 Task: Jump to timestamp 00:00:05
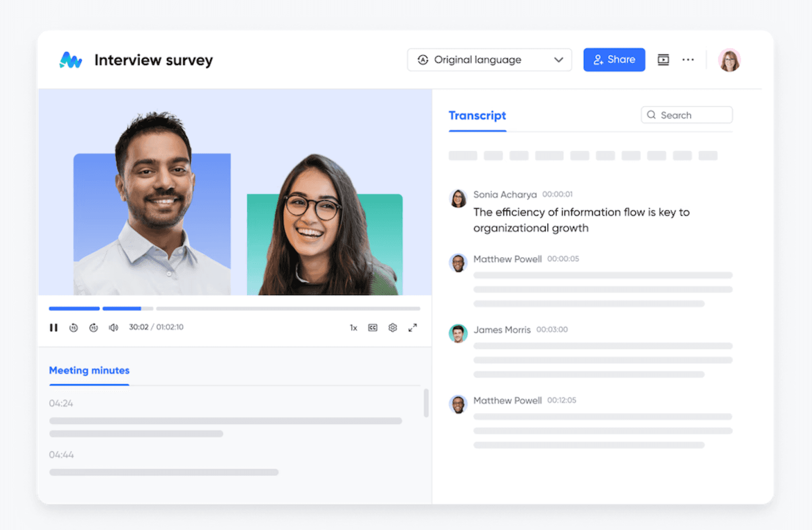(563, 259)
